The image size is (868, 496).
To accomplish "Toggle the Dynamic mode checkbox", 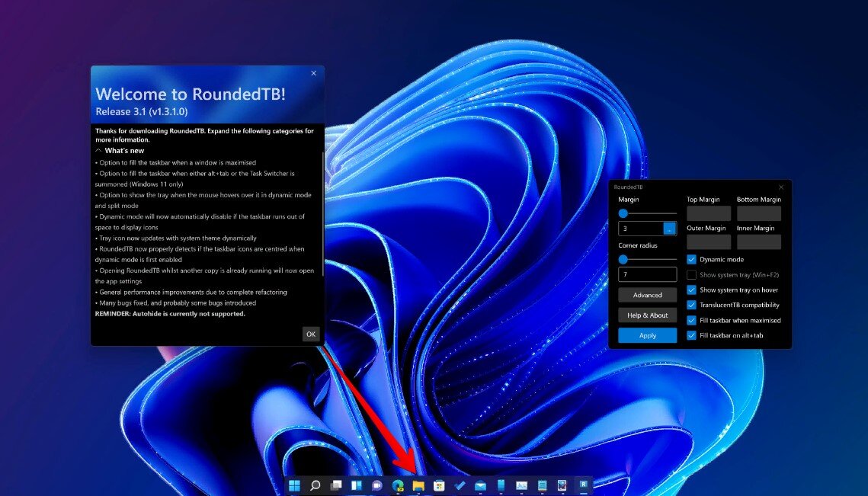I will (x=691, y=259).
